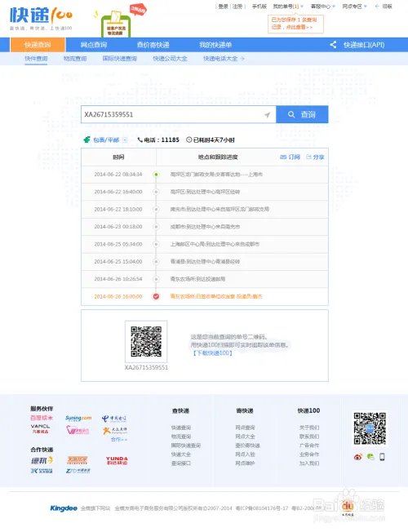Open the 快递查询 main tab
Screen dimensions: 408x532
tap(38, 45)
